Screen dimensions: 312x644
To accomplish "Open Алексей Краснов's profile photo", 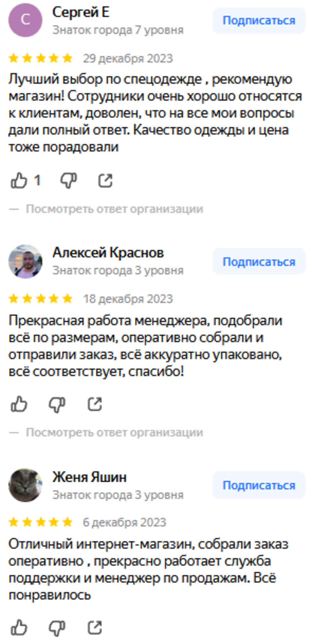I will coord(25,261).
